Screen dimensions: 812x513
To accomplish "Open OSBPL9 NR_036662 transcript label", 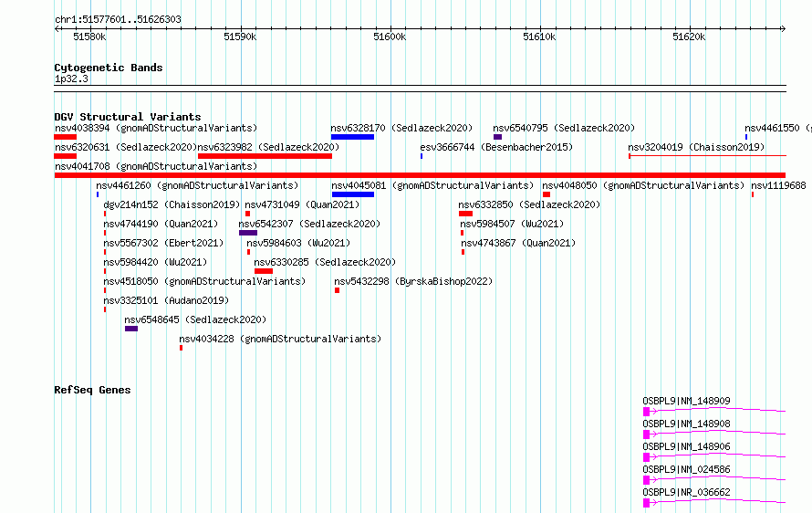I will click(x=687, y=492).
